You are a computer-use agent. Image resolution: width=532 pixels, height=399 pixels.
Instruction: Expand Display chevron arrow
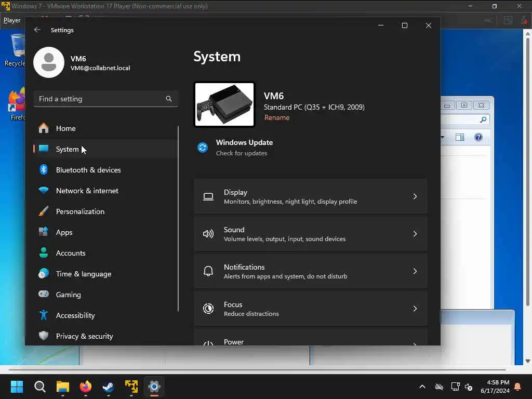(415, 196)
